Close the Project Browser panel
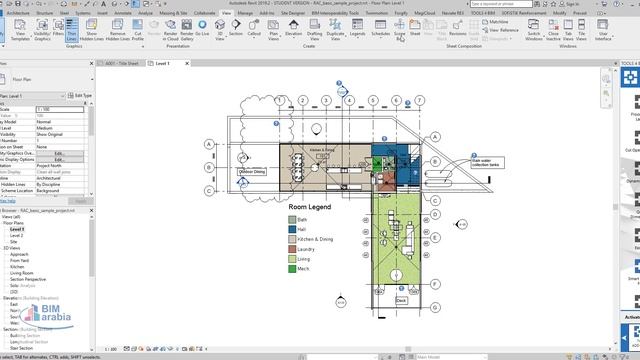 tap(91, 211)
